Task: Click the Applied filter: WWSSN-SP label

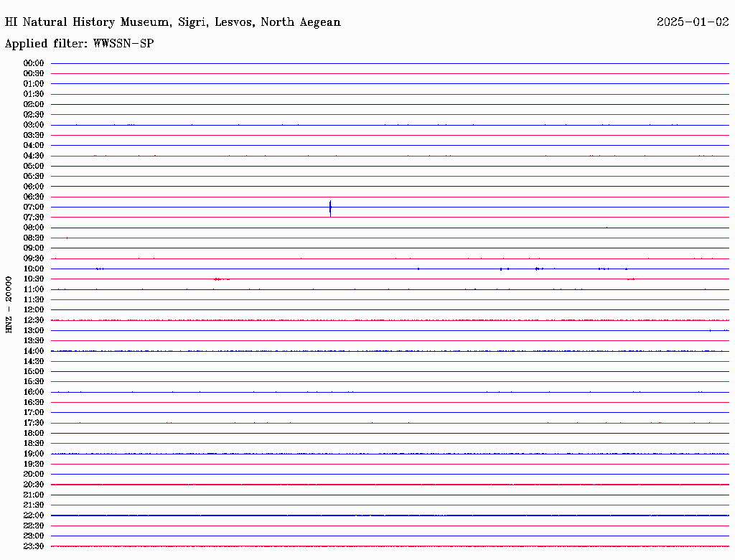Action: (79, 43)
